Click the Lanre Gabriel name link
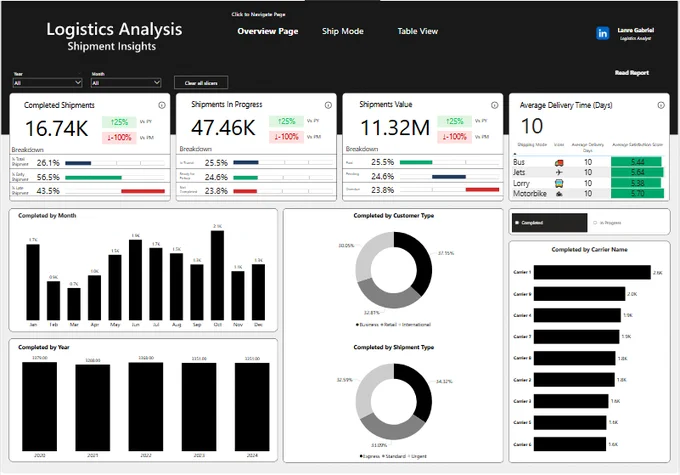 pyautogui.click(x=635, y=30)
